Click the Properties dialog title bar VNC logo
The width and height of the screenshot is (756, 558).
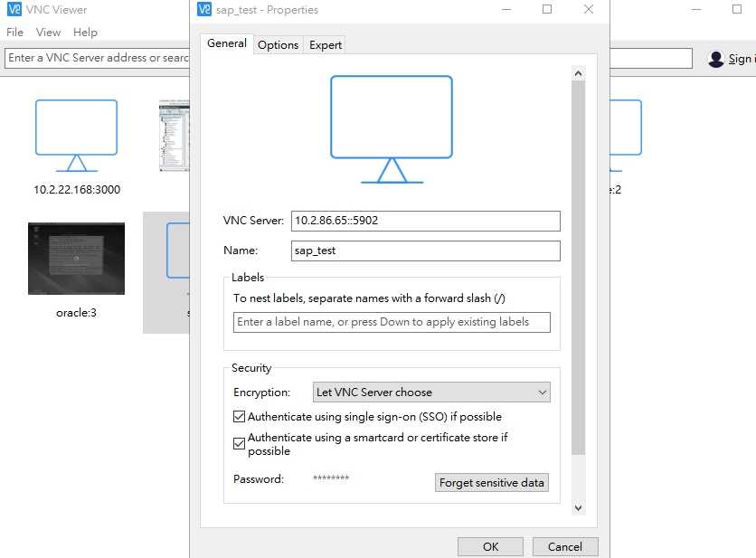[204, 9]
